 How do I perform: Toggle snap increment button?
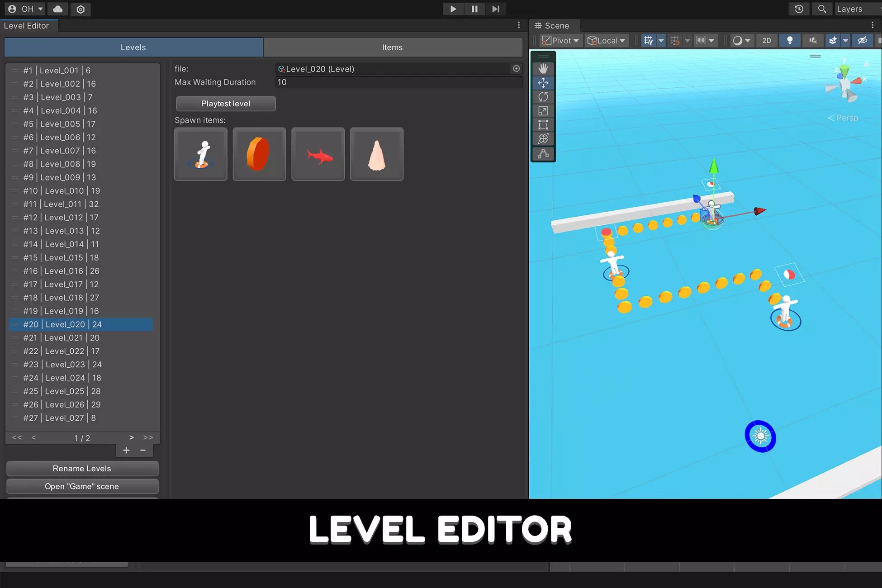click(x=701, y=41)
